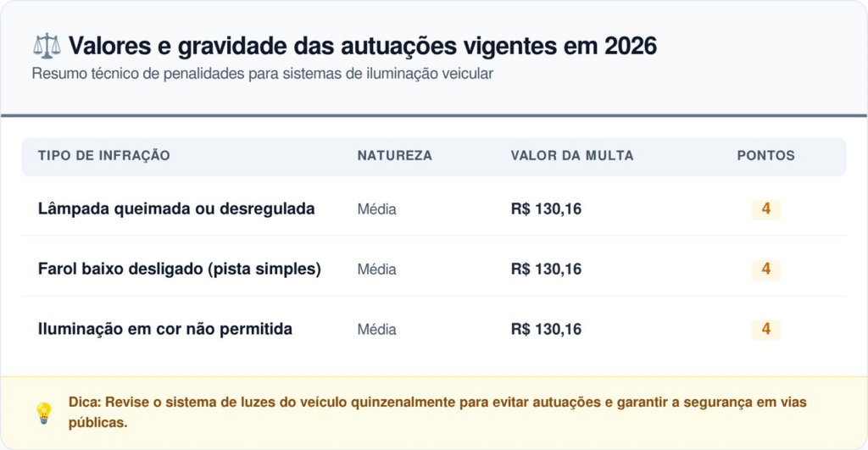Select the "Natureza" column header
The image size is (868, 450).
pyautogui.click(x=394, y=156)
